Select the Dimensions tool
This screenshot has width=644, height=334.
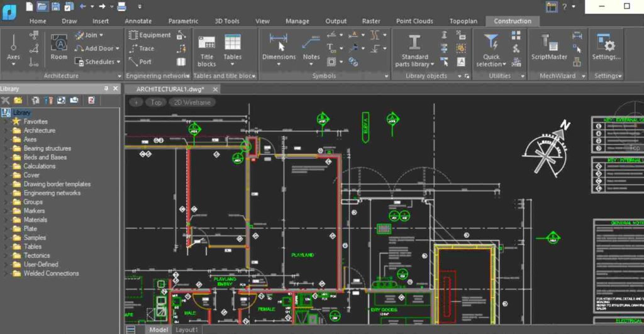click(279, 49)
